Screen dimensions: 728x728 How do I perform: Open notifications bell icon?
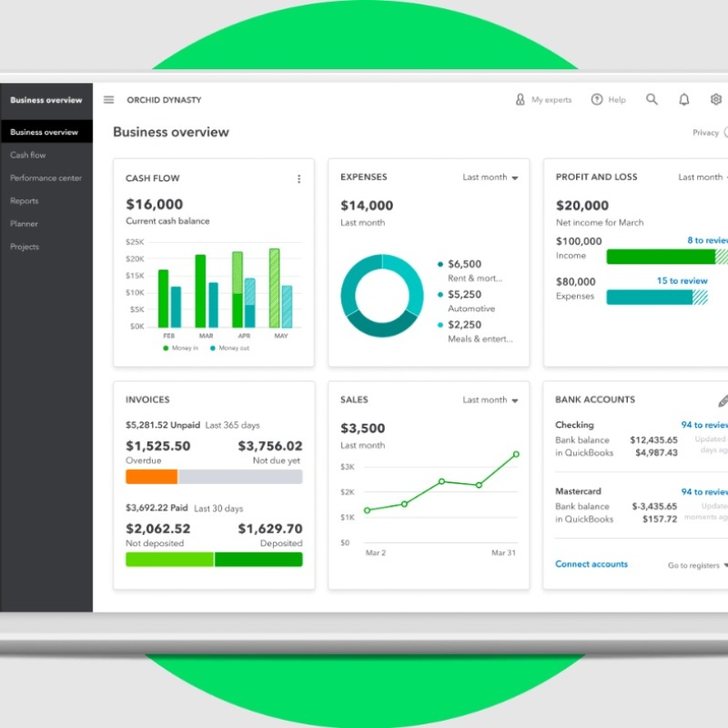(x=684, y=100)
